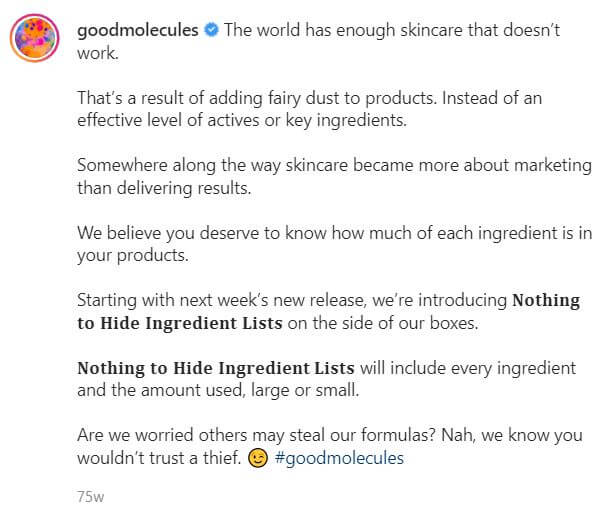This screenshot has width=604, height=518.
Task: Click the text 'will include every ingredient'
Action: [468, 368]
